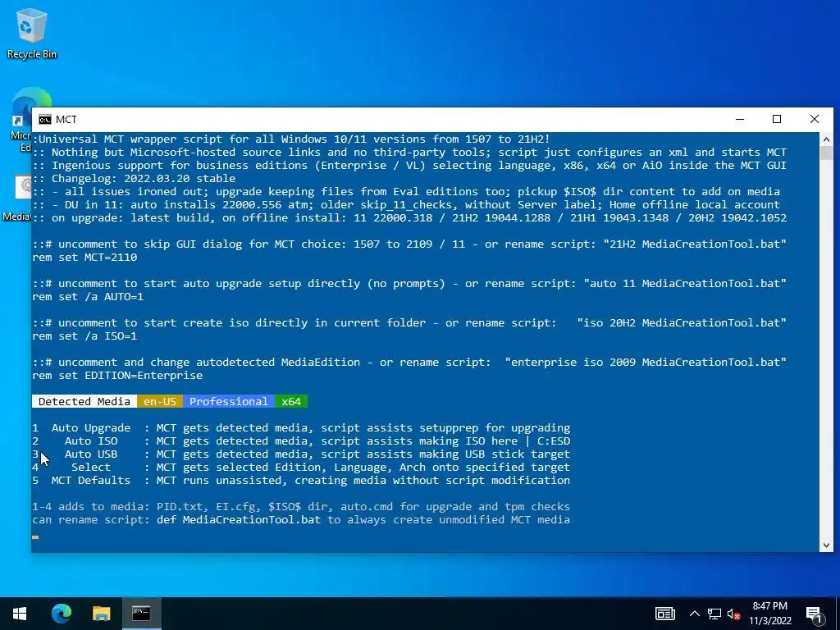Select the command prompt taskbar icon

coord(141,614)
